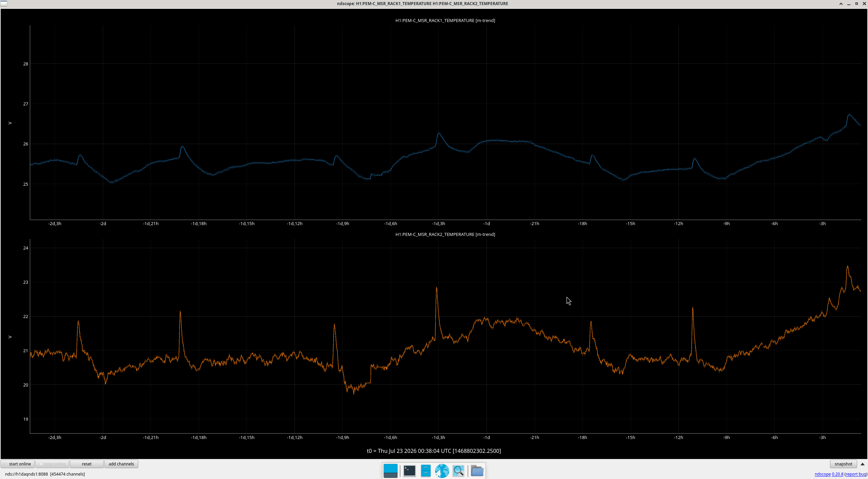Click the 25 tick on the y-axis
The image size is (868, 479).
click(x=26, y=184)
